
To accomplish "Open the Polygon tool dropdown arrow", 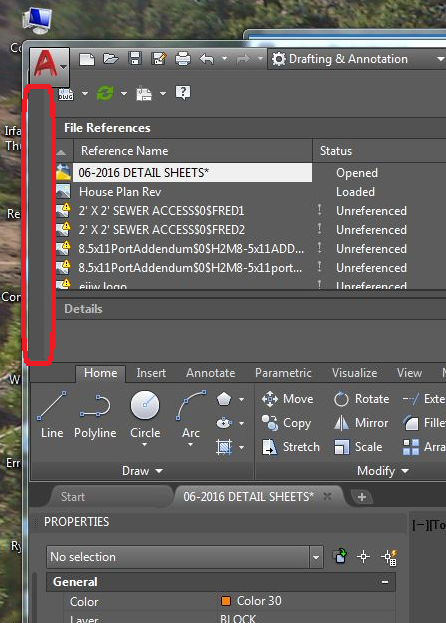I will [x=241, y=399].
